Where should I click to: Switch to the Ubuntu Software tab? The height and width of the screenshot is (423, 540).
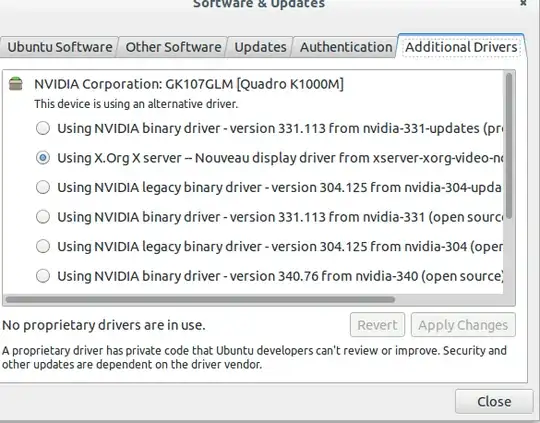(x=59, y=47)
